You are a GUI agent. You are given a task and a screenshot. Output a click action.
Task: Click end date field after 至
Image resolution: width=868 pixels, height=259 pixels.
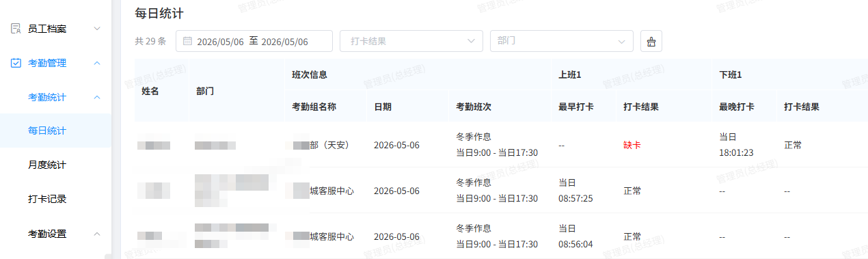click(284, 42)
